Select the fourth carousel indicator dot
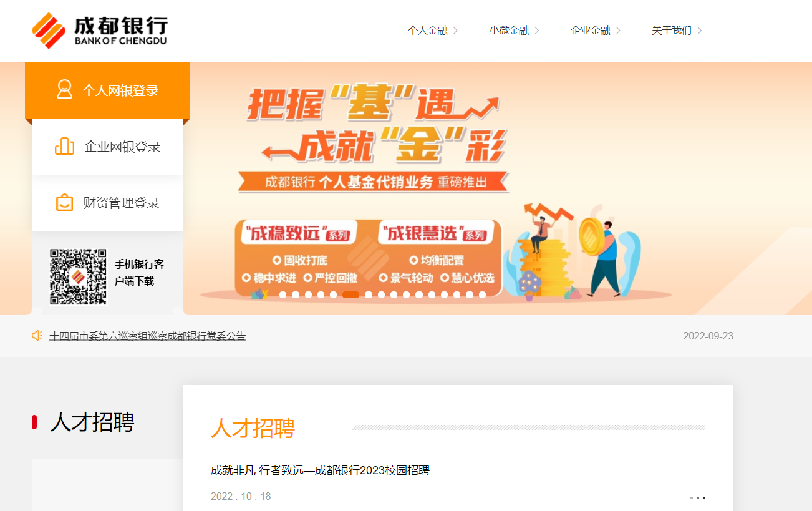This screenshot has width=812, height=511. 321,295
